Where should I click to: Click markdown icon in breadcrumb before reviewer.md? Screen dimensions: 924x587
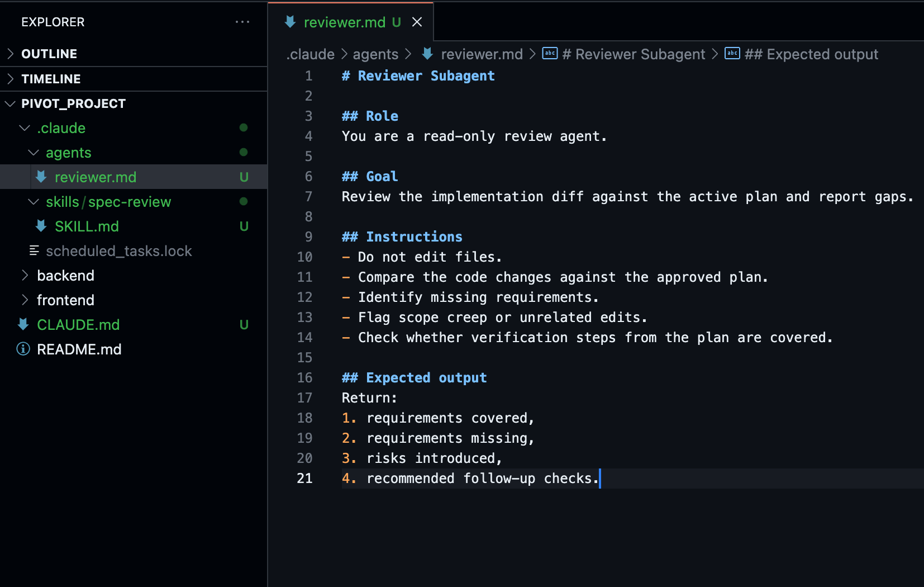(427, 54)
